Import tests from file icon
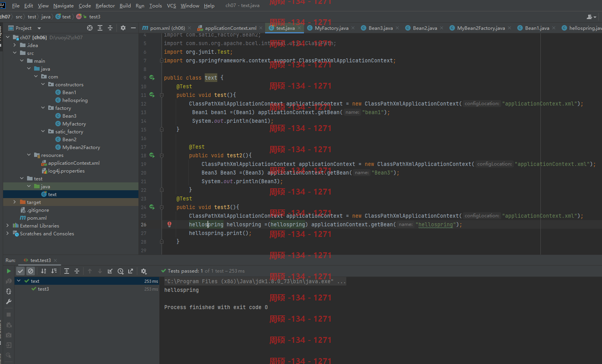Image resolution: width=602 pixels, height=364 pixels. click(110, 271)
